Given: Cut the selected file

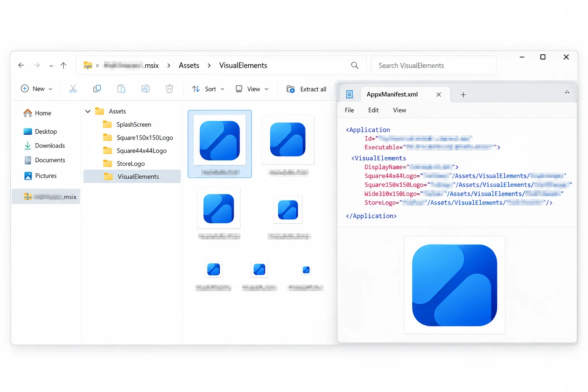Looking at the screenshot, I should tap(73, 89).
